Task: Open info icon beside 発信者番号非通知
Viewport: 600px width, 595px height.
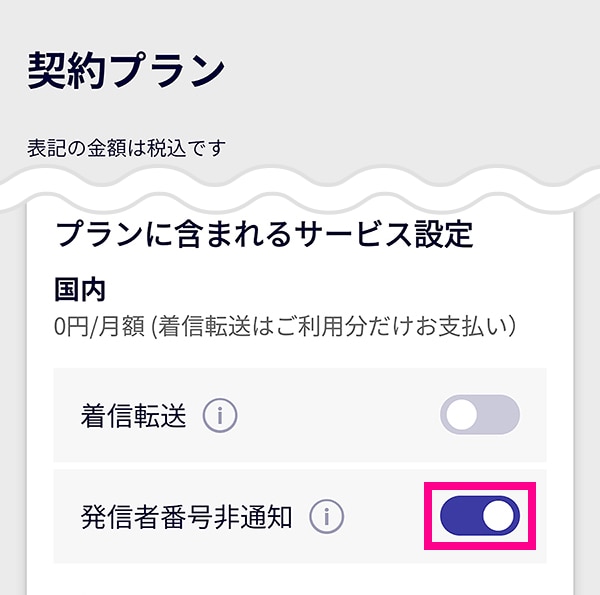Action: point(326,517)
